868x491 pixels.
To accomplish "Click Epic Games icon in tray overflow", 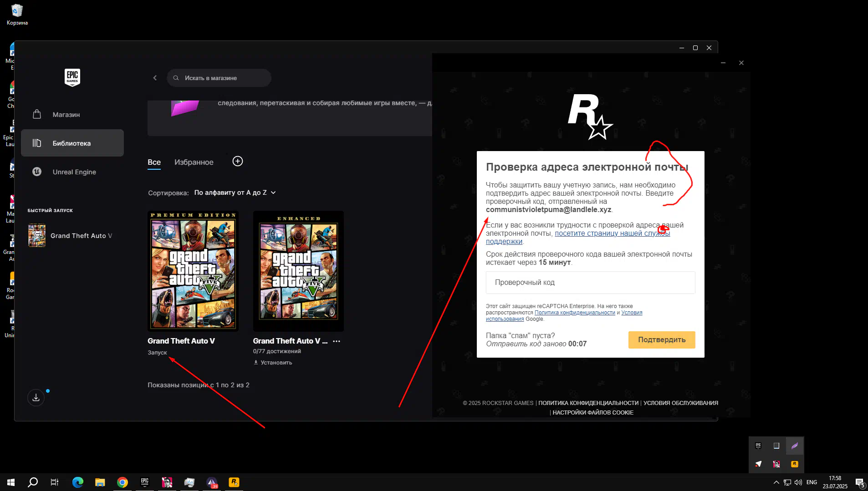I will pos(758,445).
